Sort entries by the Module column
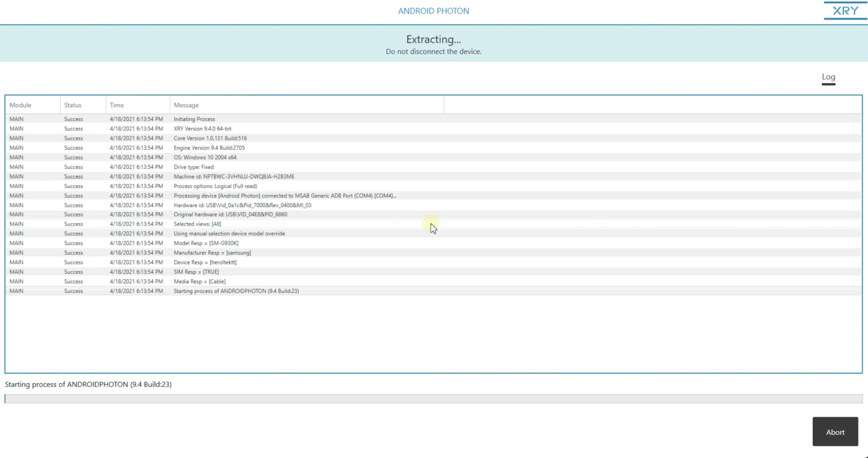Screen dimensions: 868x458 pyautogui.click(x=20, y=105)
